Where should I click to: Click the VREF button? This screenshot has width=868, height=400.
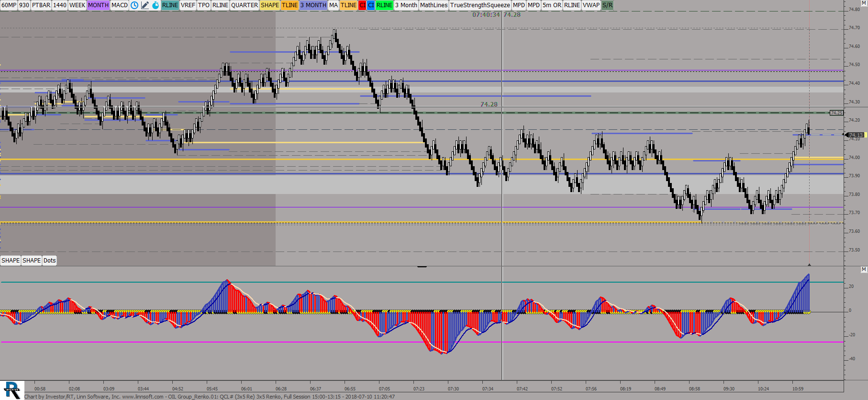click(x=188, y=5)
